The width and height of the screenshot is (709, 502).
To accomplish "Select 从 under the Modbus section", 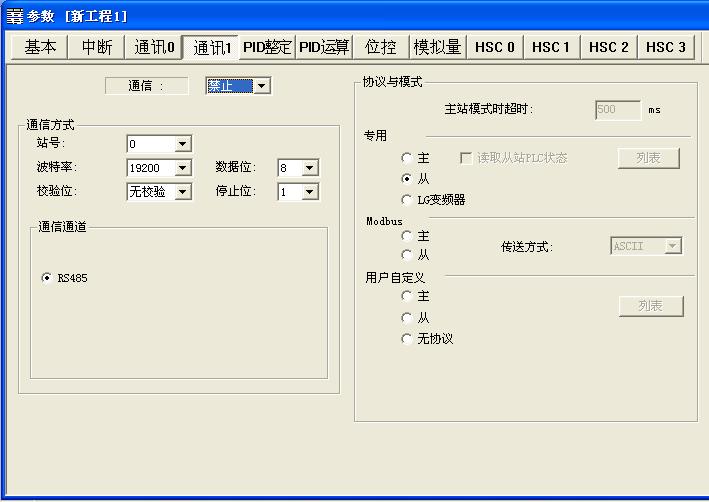I will [406, 256].
